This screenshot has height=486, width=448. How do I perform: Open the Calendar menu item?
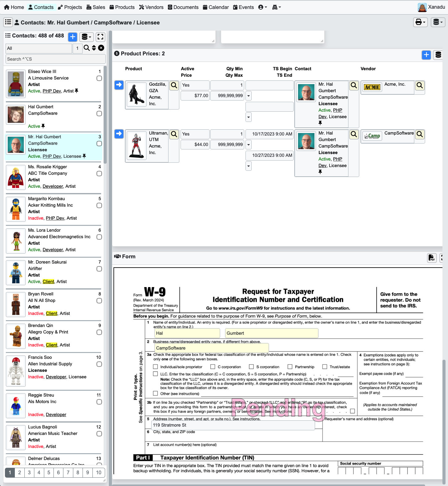(x=216, y=7)
